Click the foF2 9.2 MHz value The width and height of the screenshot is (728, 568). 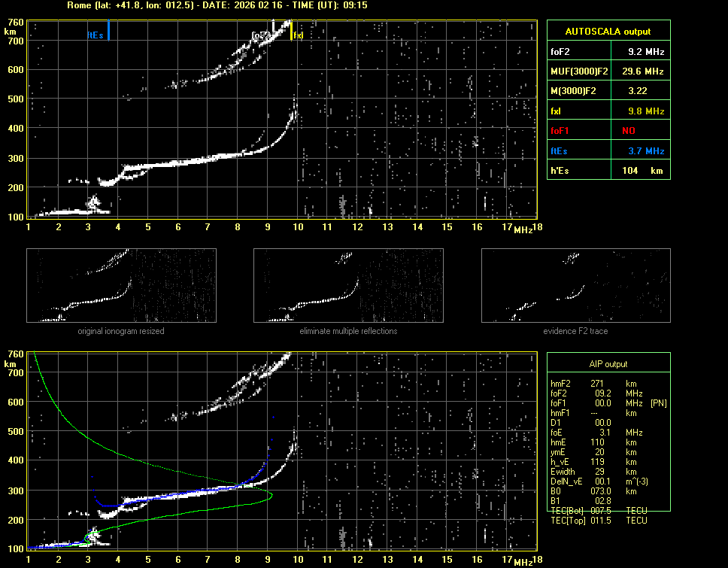coord(646,52)
